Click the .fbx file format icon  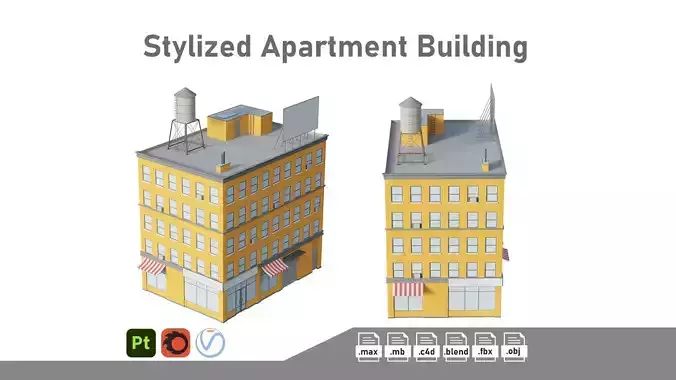(x=485, y=346)
